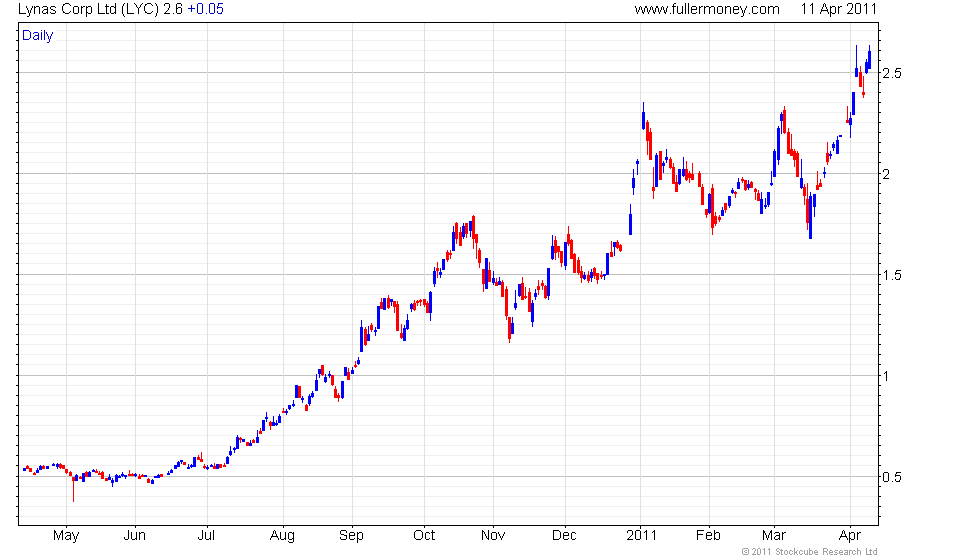
Task: Click the Feb label on time axis
Action: 708,536
